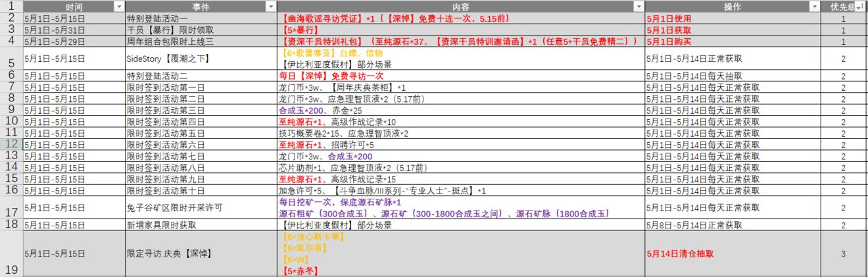Open the 操作 column filter dropdown
This screenshot has width=868, height=277.
[x=814, y=6]
